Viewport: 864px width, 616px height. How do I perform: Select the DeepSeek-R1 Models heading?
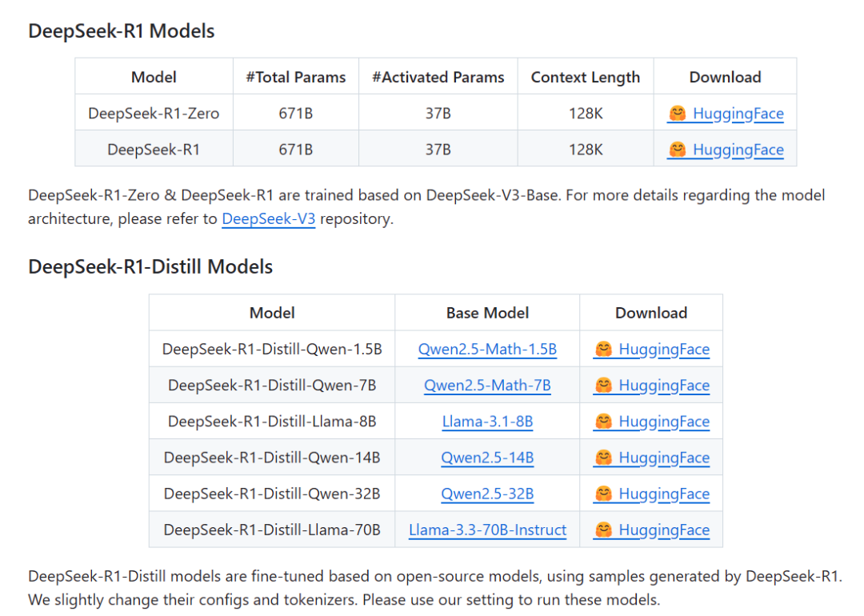[122, 31]
